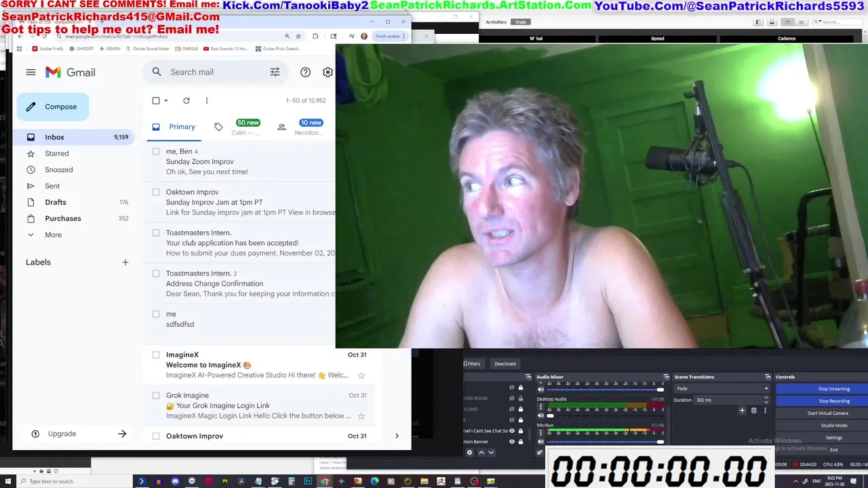
Task: Open the Gmail main menu hamburger icon
Action: tap(31, 72)
